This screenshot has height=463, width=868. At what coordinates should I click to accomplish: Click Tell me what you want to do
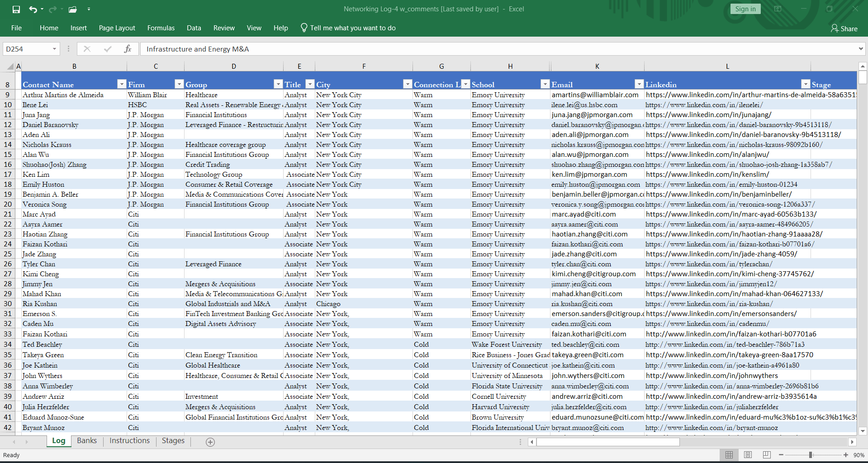pos(353,28)
